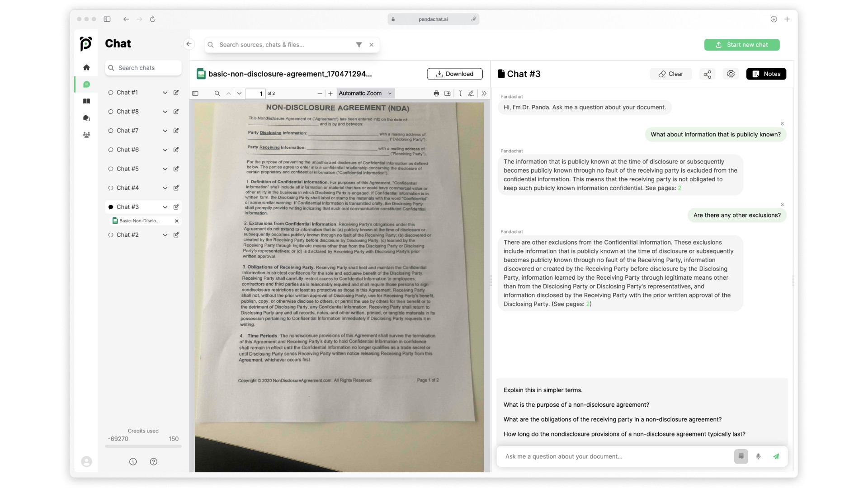The height and width of the screenshot is (488, 868).
Task: Select suggestion about obligations of receiving party
Action: [613, 419]
